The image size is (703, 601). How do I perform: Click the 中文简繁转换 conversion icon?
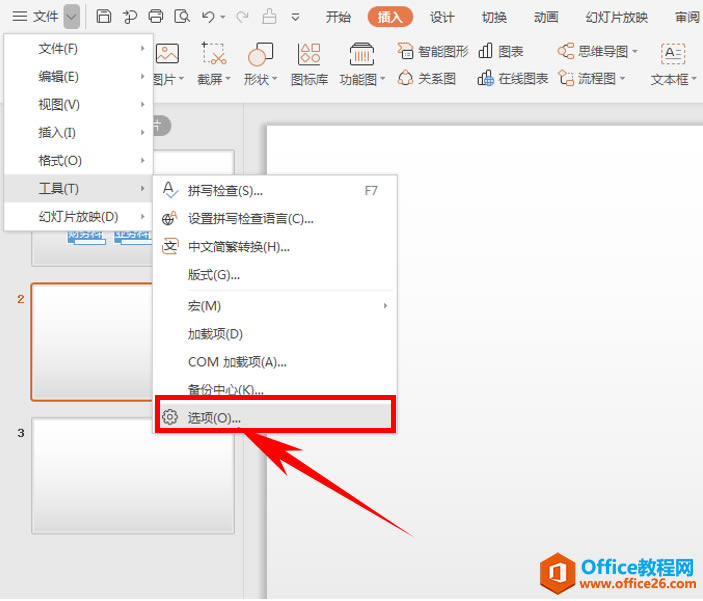tap(170, 246)
